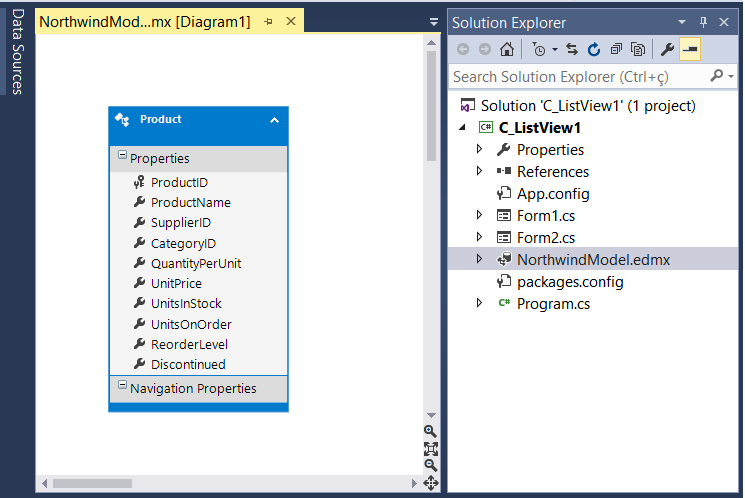Screen dimensions: 745x498
Task: Open the search options dropdown arrow
Action: pyautogui.click(x=731, y=77)
